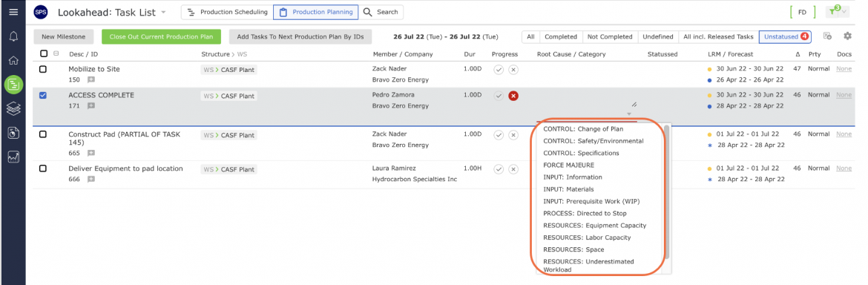Open the Lookahead: Task List title dropdown arrow
The height and width of the screenshot is (285, 868).
(x=163, y=13)
